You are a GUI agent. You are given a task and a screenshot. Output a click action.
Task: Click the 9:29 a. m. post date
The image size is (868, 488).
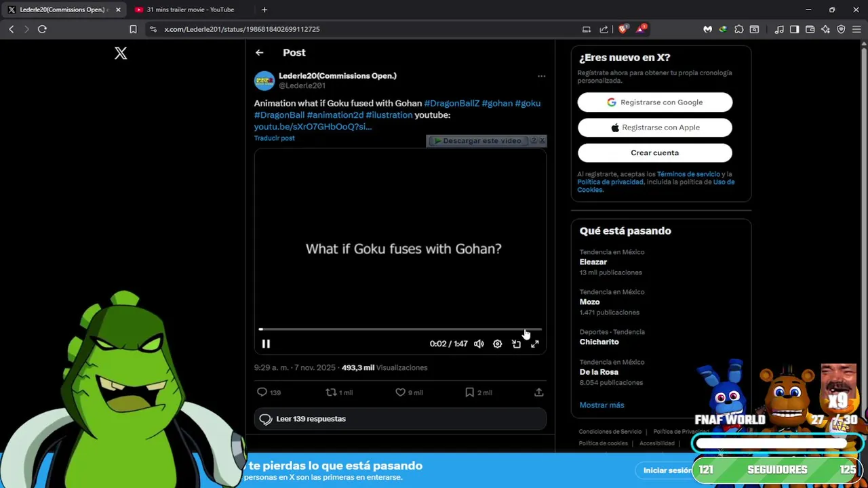point(294,367)
